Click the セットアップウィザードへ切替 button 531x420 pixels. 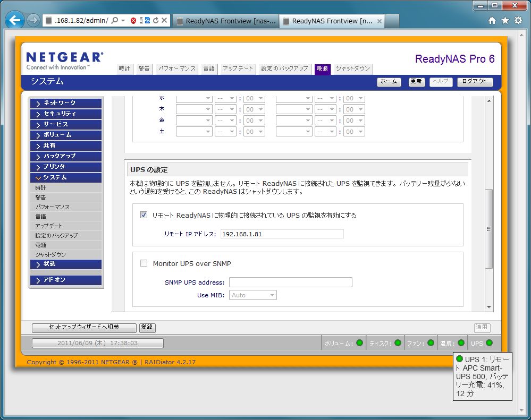(x=84, y=328)
